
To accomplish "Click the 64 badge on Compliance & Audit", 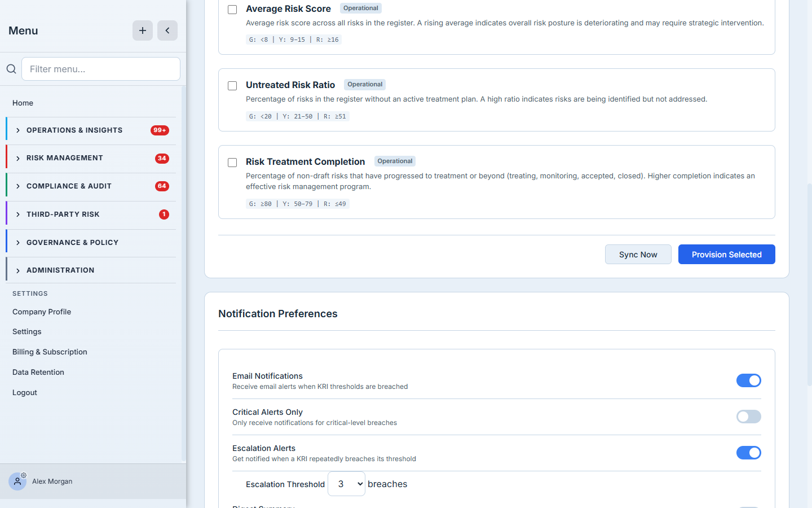I will [x=162, y=186].
